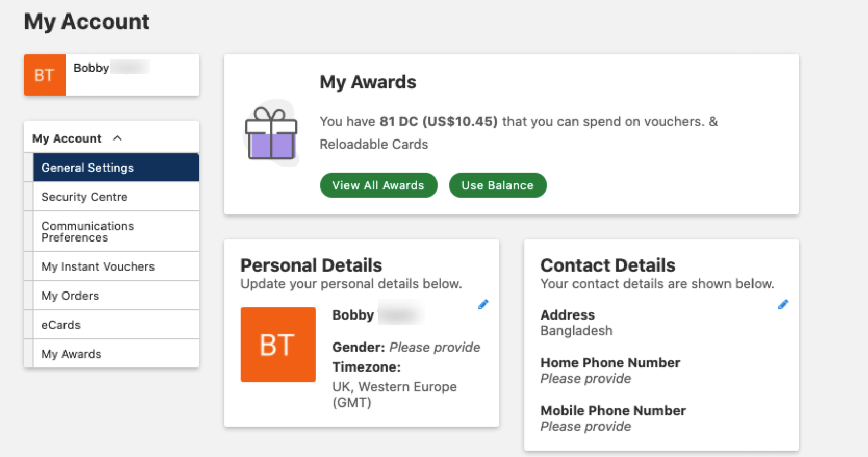Click the Personal Details edit pencil icon
Viewport: 868px width, 457px height.
click(483, 304)
